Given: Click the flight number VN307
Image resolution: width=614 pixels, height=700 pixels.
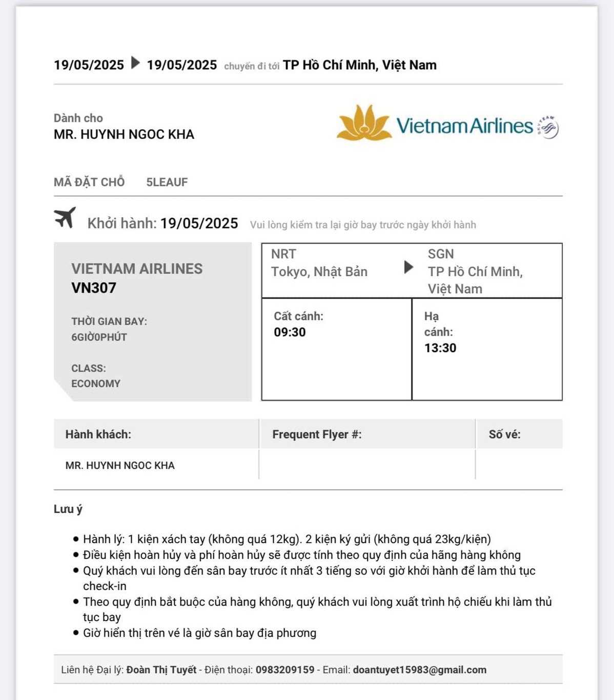Looking at the screenshot, I should 94,288.
